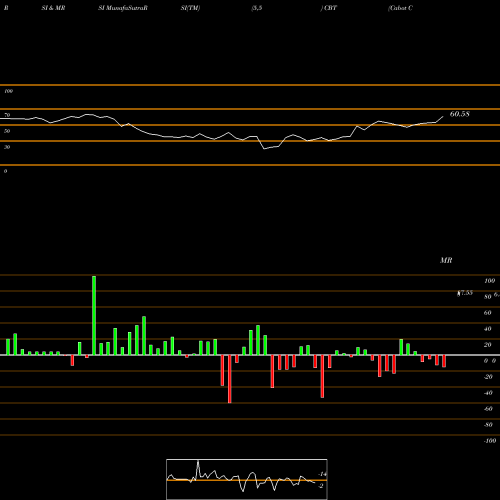Click the MR axis label -80
Viewport: 500px width, 500px height.
coord(488,425)
